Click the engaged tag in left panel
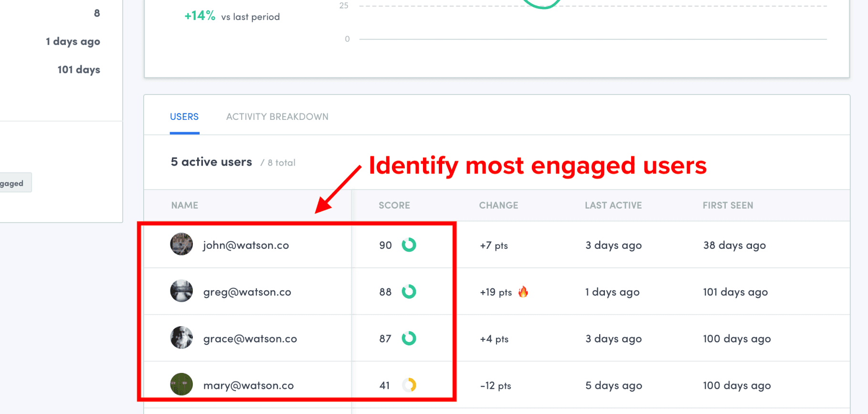868x414 pixels. pyautogui.click(x=13, y=183)
